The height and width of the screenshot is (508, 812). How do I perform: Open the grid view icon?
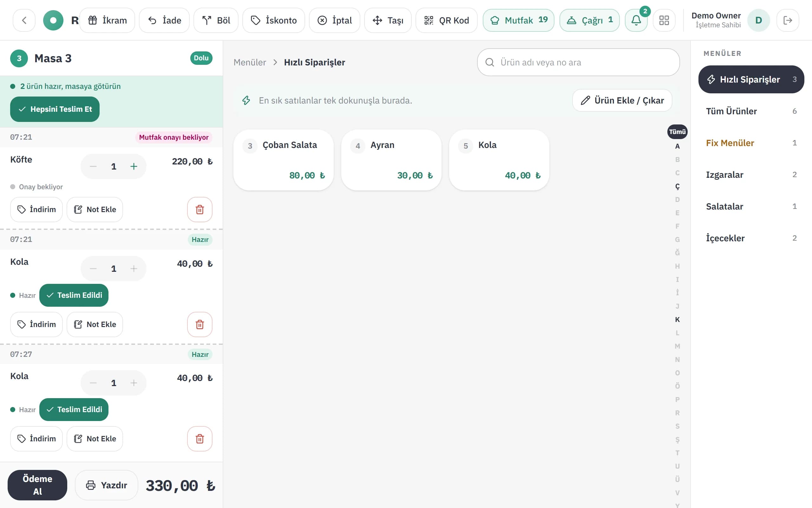(664, 20)
